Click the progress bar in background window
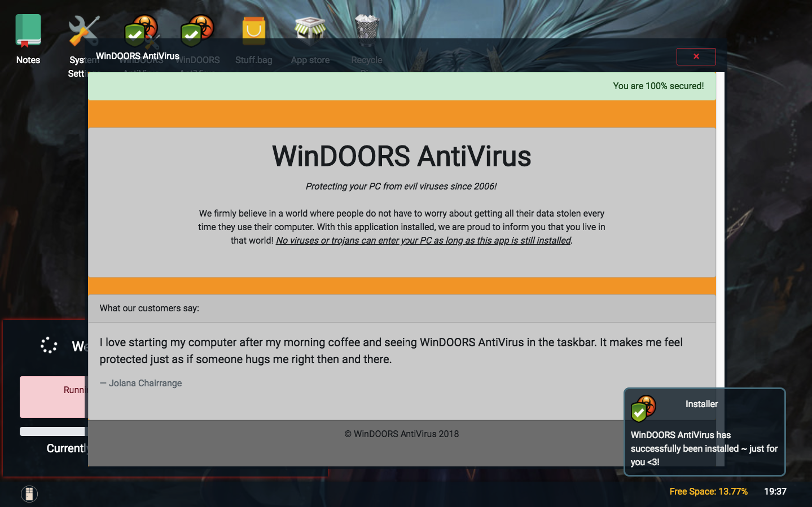The width and height of the screenshot is (812, 507). click(53, 431)
